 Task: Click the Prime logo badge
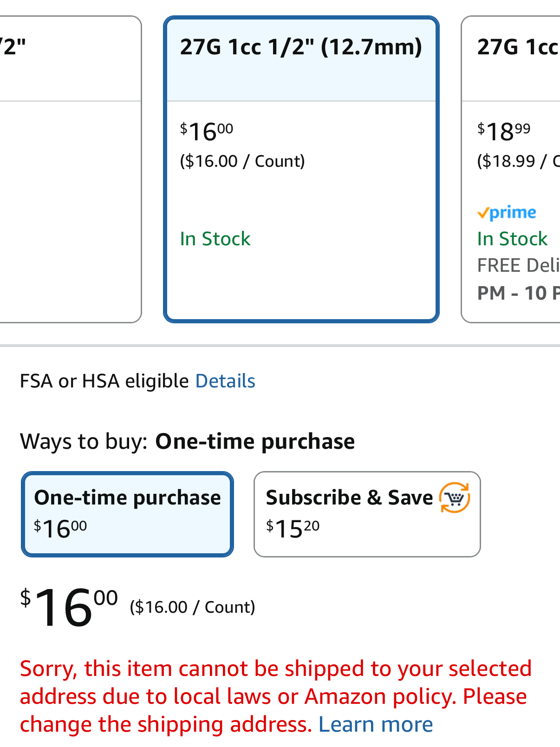coord(507,213)
